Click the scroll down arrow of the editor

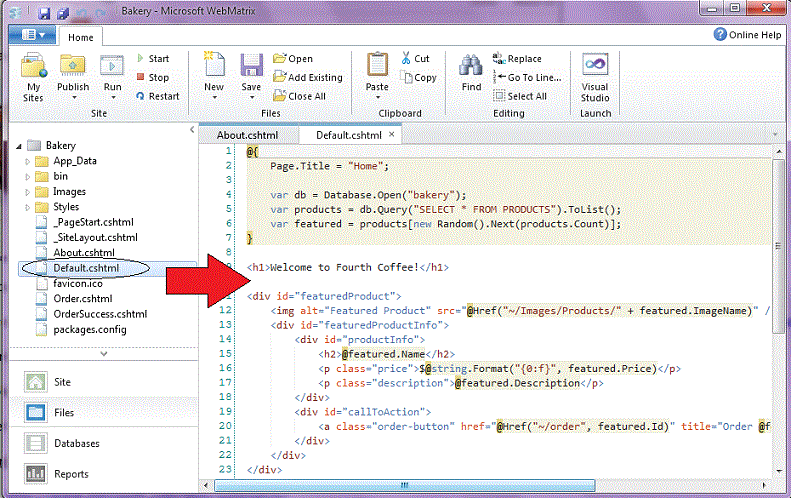778,470
